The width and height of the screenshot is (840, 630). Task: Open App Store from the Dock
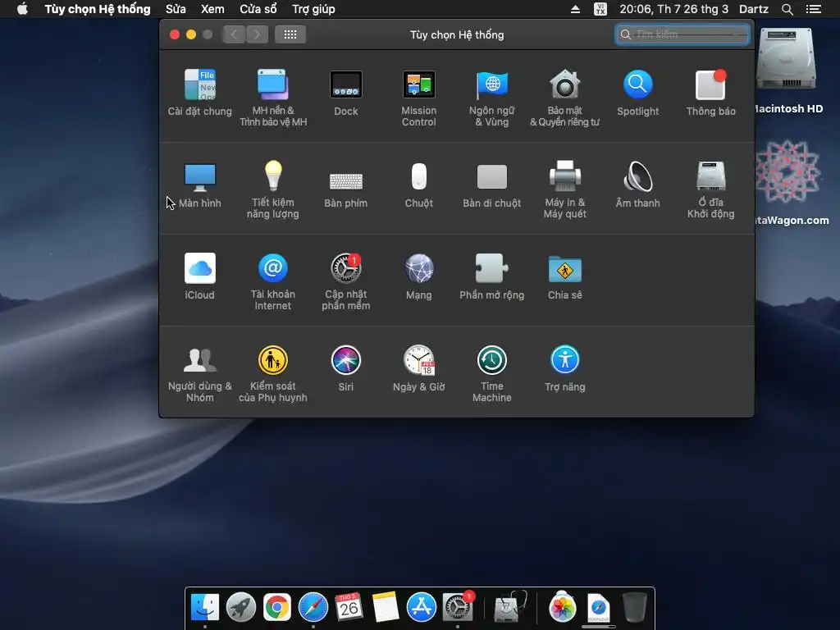[x=421, y=608]
